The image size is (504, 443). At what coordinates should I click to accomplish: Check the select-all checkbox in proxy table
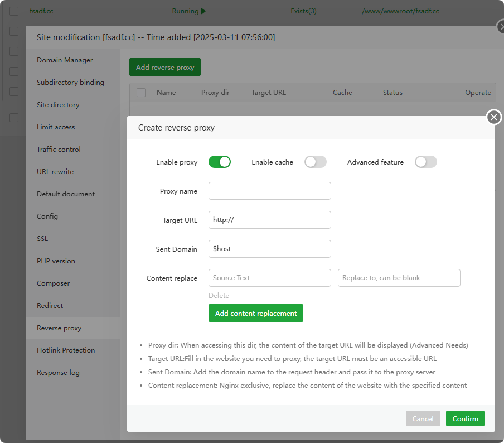click(x=141, y=93)
